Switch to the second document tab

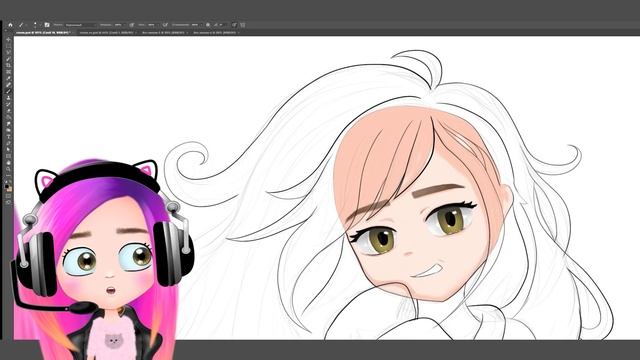(x=107, y=32)
